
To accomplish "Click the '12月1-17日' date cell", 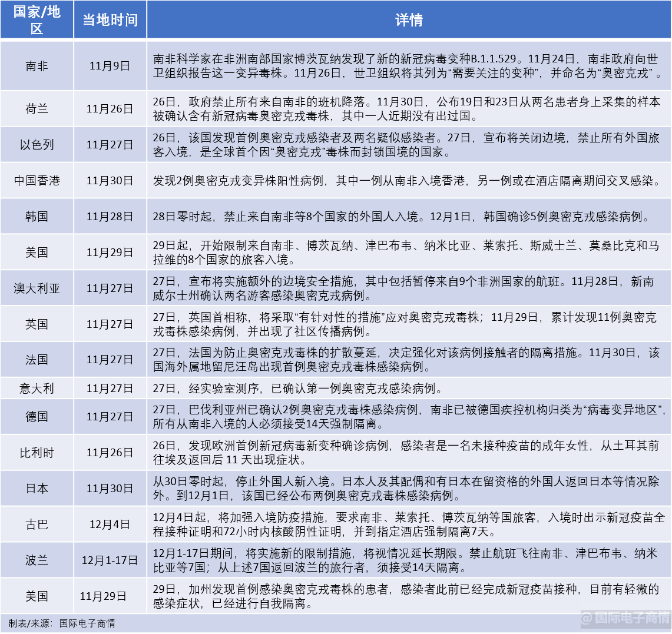I will (x=110, y=560).
